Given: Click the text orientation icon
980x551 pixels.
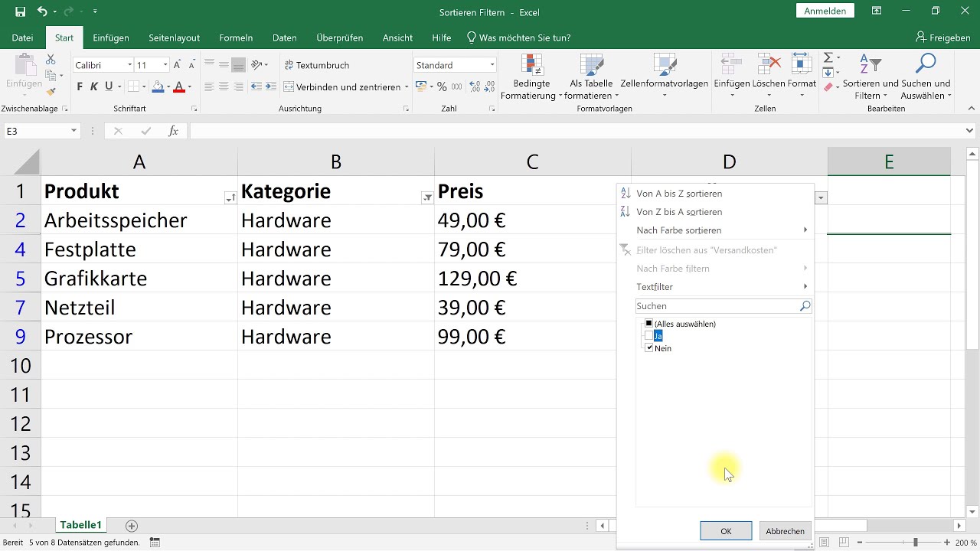Looking at the screenshot, I should [x=257, y=65].
